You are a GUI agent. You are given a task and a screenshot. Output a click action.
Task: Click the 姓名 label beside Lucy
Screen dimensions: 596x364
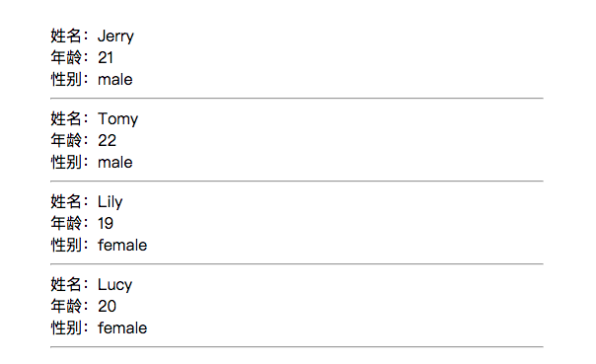[66, 284]
